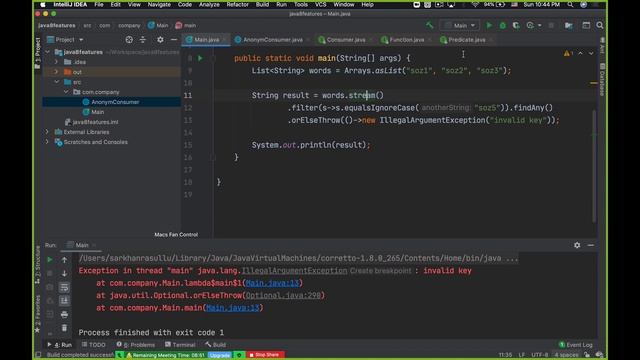Expand the out folder
The height and width of the screenshot is (360, 640).
point(56,72)
